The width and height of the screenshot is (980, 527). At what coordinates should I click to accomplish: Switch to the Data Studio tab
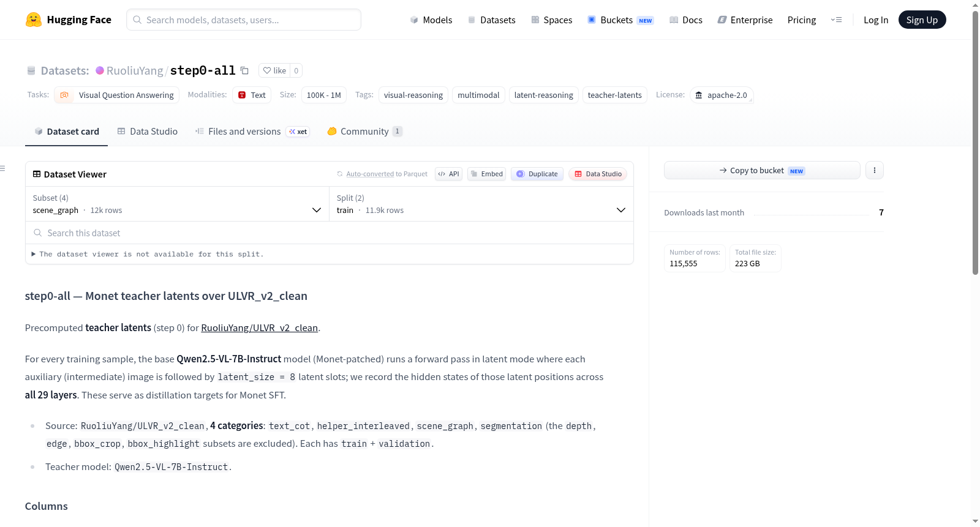click(x=147, y=131)
